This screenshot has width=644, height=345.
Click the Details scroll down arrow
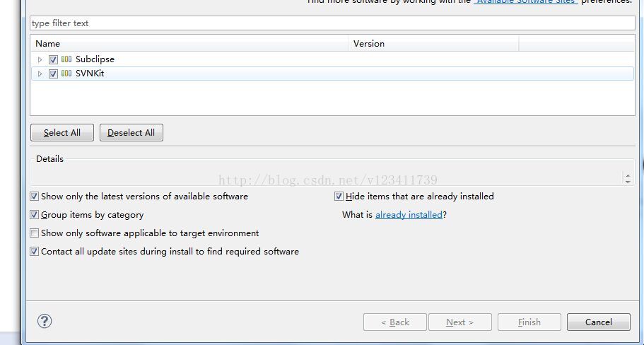point(628,181)
